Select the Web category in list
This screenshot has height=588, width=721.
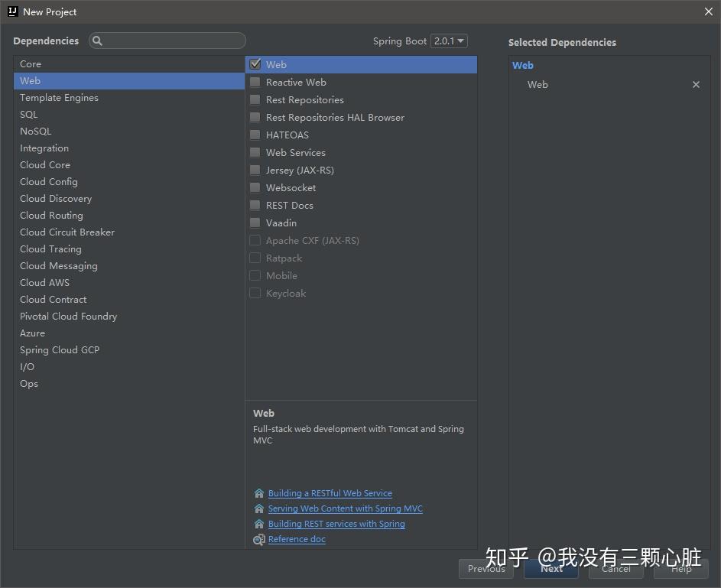pos(129,81)
